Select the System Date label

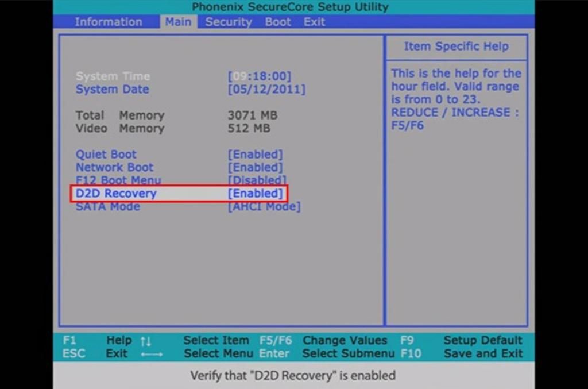tap(112, 89)
